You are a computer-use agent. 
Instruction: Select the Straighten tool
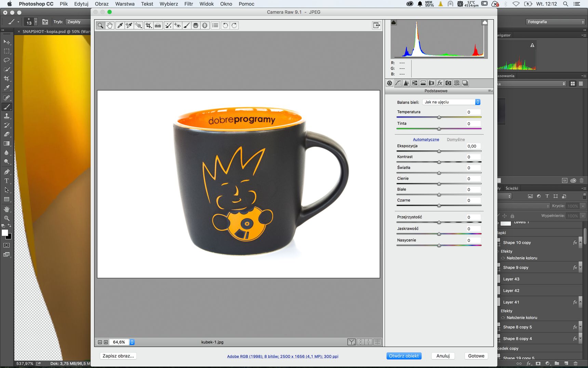(x=158, y=25)
